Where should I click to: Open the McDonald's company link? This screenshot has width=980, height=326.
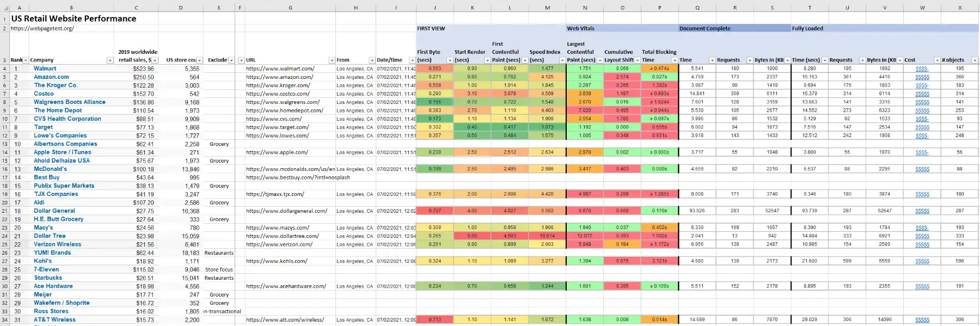50,169
